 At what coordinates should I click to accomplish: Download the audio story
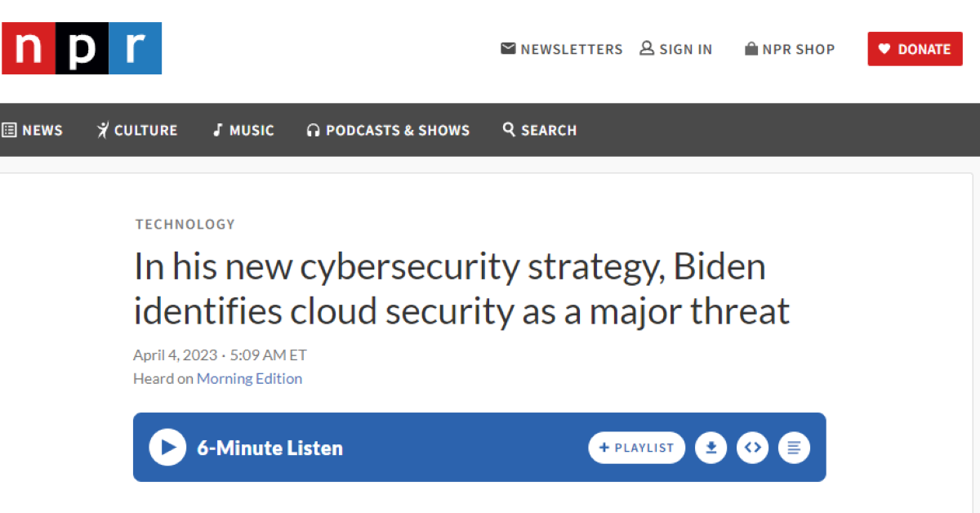point(710,448)
